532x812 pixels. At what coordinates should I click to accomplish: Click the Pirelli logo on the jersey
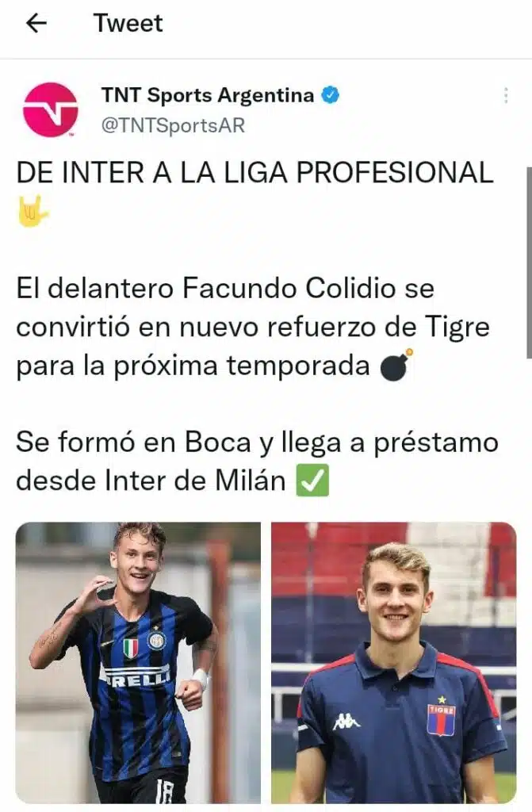click(136, 675)
